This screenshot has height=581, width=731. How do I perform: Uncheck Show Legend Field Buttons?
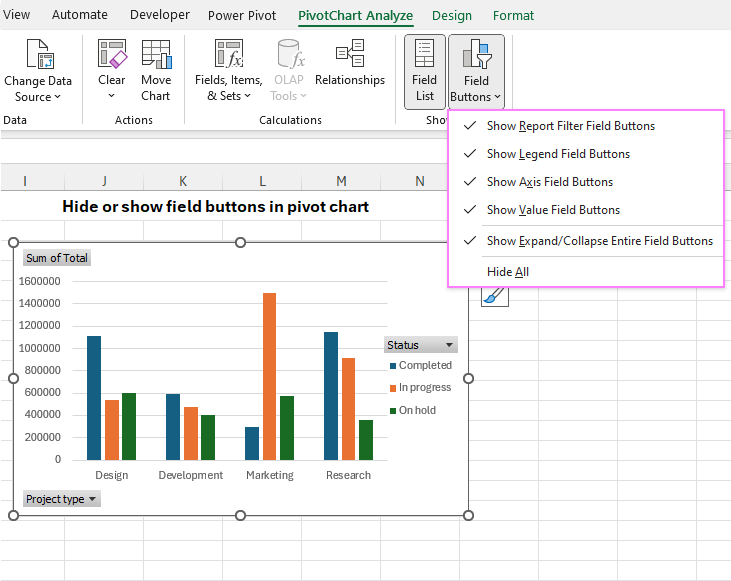coord(585,154)
